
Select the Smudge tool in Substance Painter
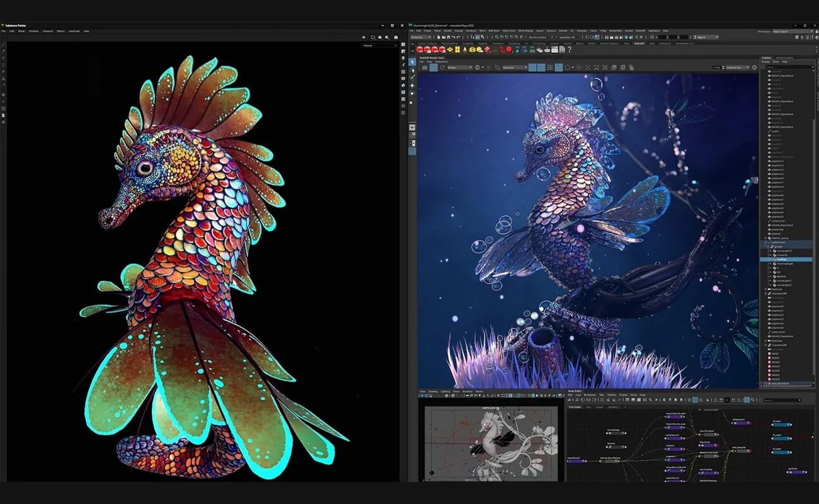click(x=3, y=72)
